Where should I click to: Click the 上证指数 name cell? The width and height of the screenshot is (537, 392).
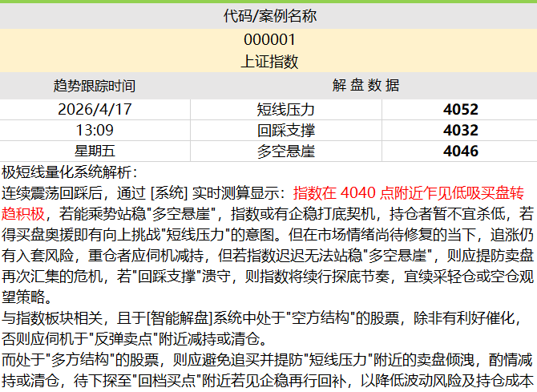(x=269, y=61)
